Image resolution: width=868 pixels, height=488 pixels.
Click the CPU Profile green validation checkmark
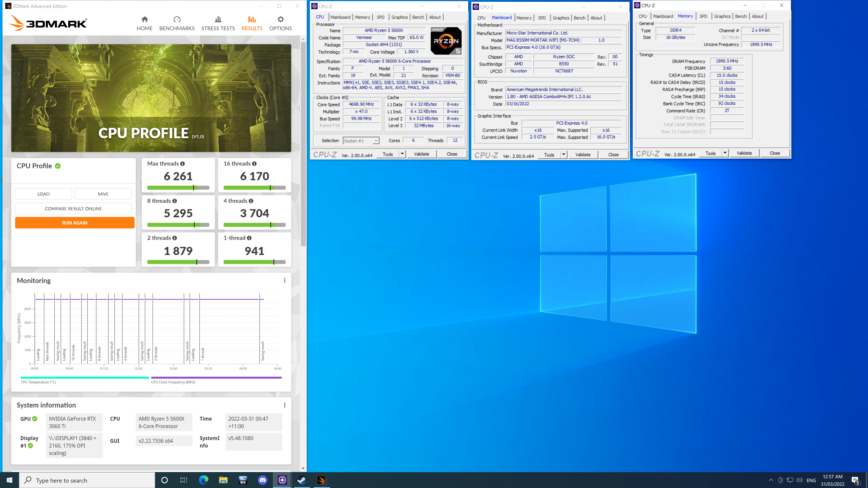(x=58, y=166)
